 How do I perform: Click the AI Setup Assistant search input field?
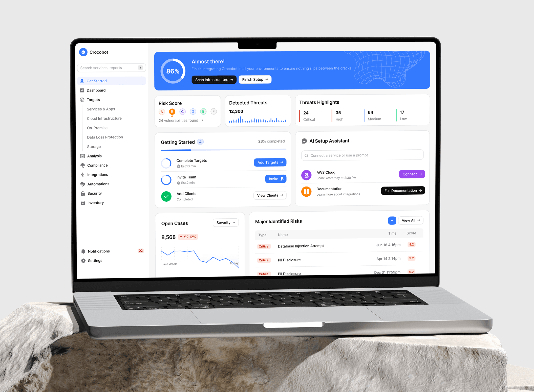click(362, 155)
